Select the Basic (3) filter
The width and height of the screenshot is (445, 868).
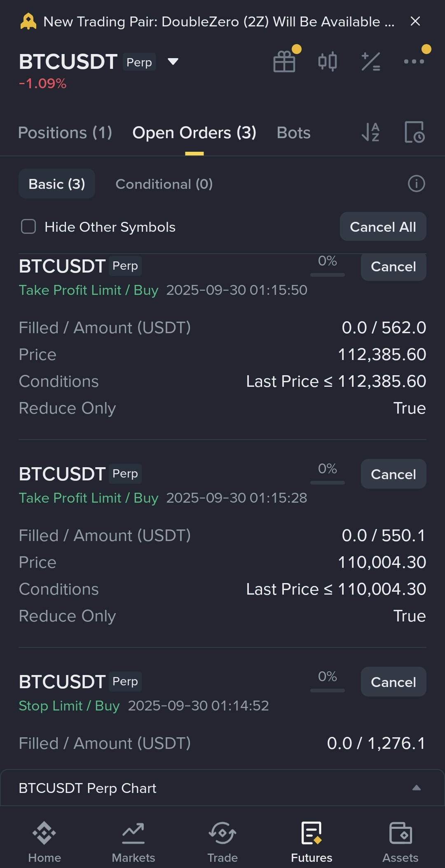pyautogui.click(x=57, y=184)
